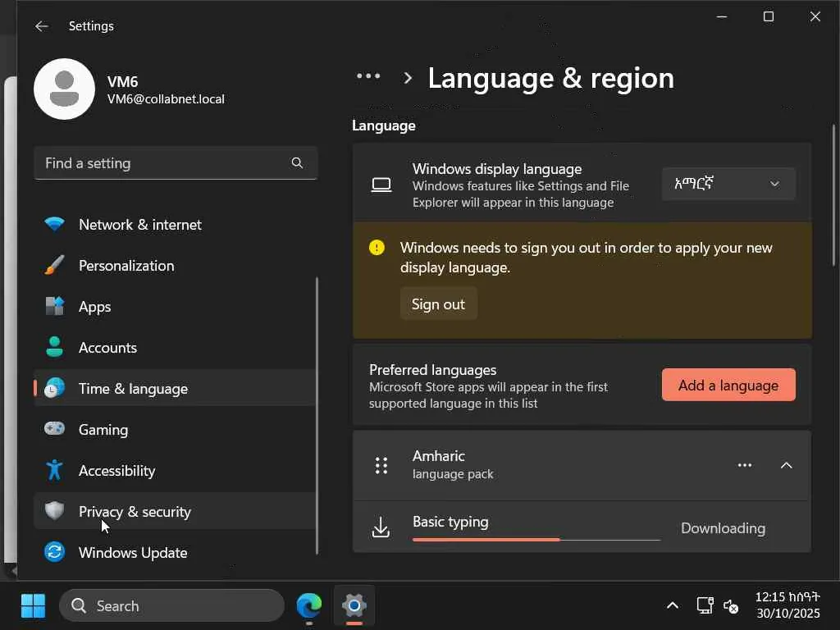The image size is (840, 630).
Task: Click Add a language button
Action: point(728,385)
